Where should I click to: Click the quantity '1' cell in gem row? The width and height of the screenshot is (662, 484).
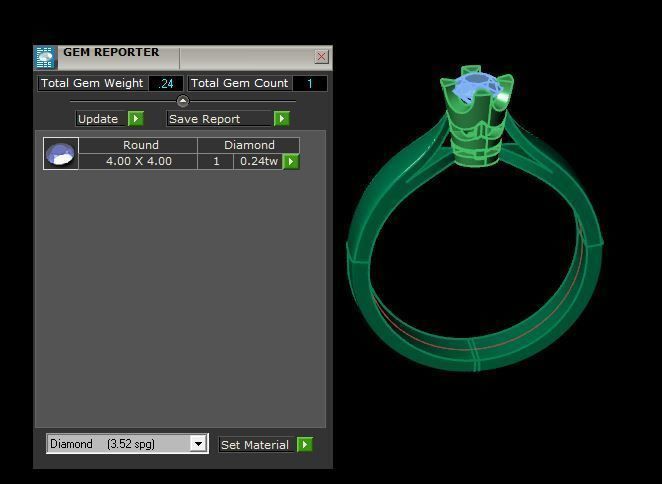pos(216,161)
